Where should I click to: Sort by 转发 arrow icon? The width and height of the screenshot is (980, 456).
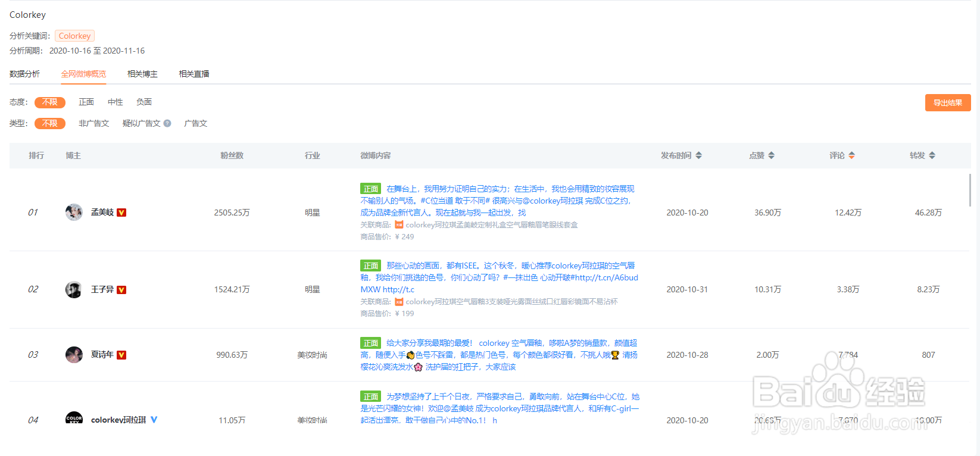(932, 155)
